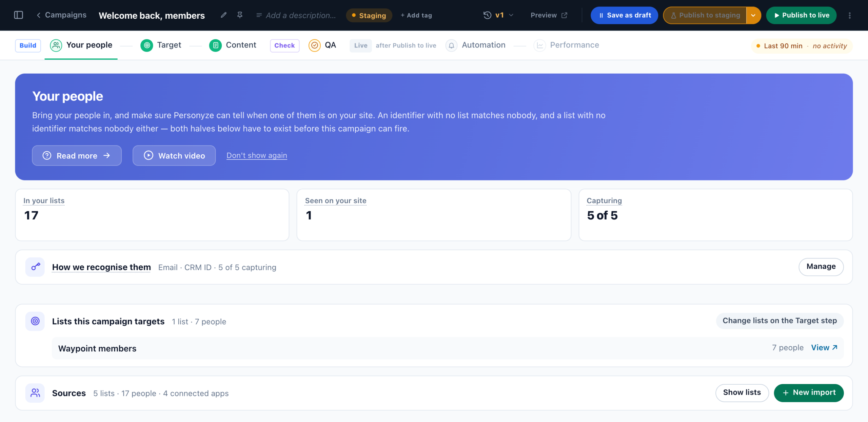Screen dimensions: 868x422
Task: Click the Capturing stat label
Action: 604,200
